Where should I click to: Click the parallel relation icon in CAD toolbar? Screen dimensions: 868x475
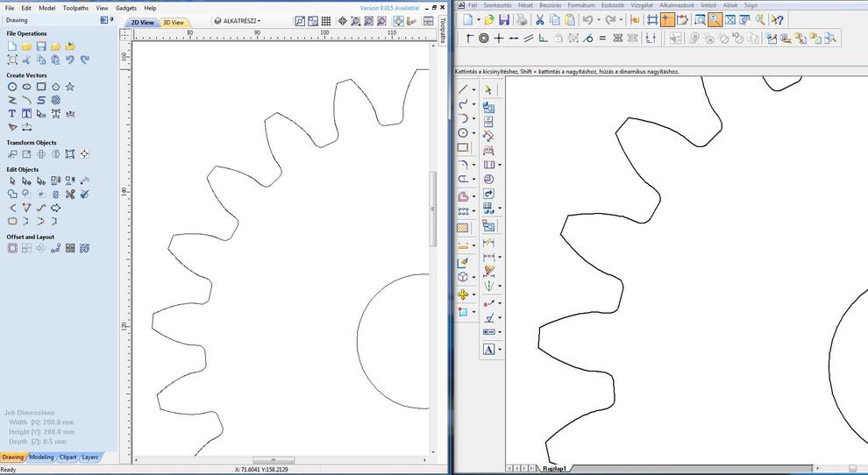[529, 39]
